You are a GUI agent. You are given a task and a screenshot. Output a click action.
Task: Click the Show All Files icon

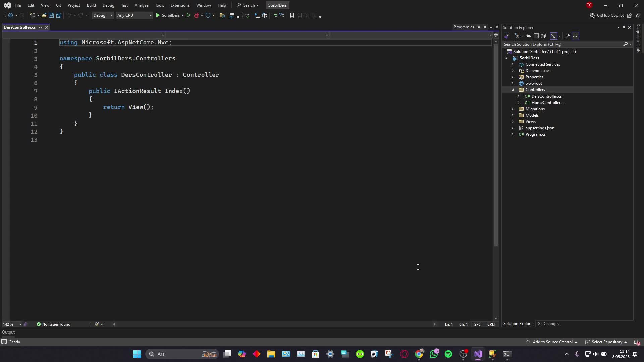[x=543, y=36]
